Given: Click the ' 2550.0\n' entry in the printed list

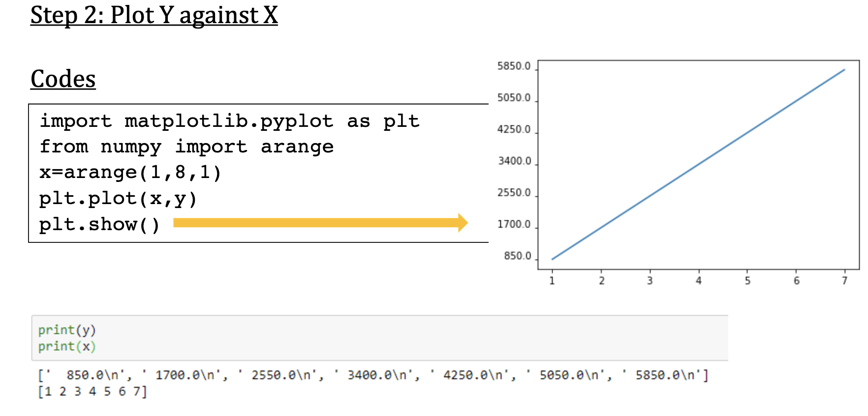Looking at the screenshot, I should (278, 375).
